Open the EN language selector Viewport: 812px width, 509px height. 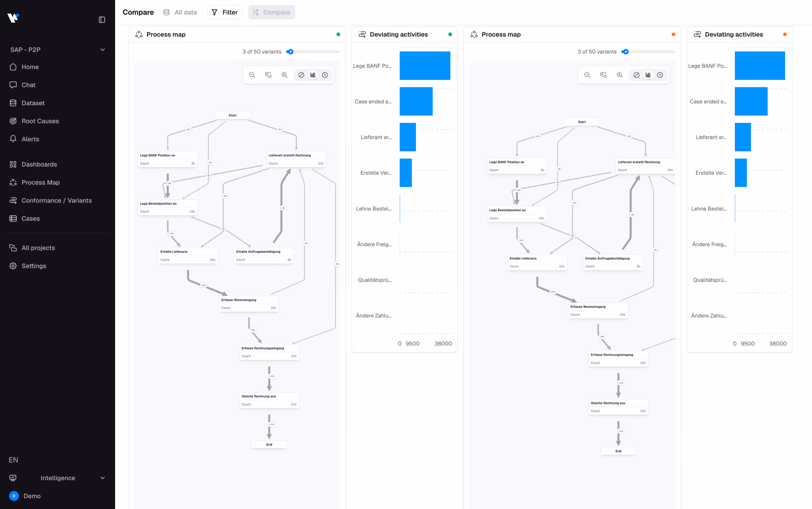coord(14,460)
